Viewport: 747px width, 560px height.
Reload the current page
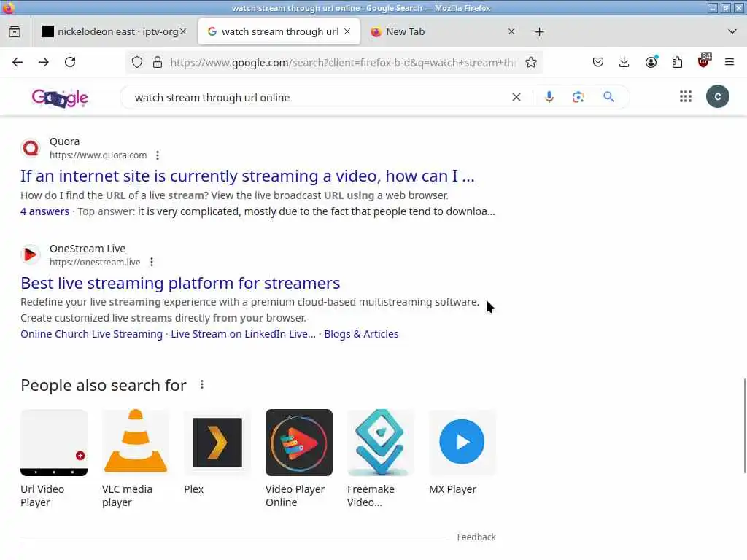pyautogui.click(x=70, y=63)
